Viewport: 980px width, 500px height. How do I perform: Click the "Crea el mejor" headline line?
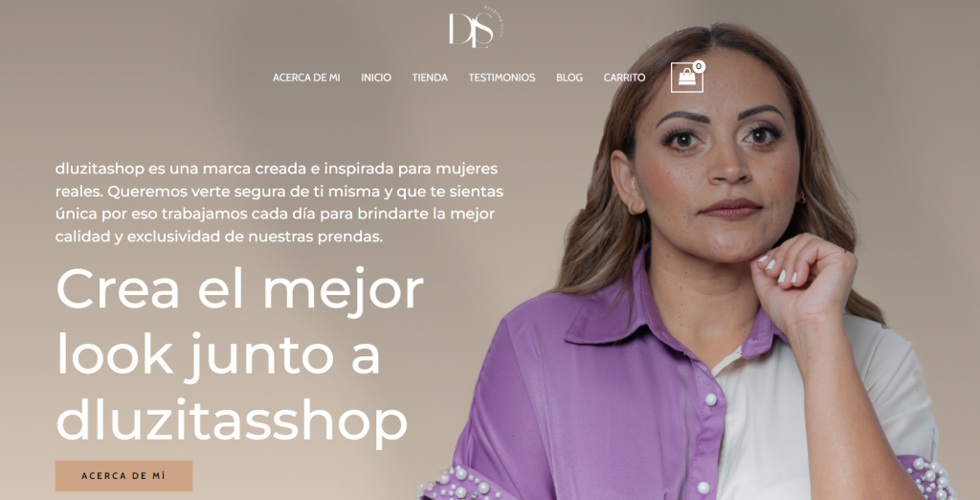click(x=239, y=289)
